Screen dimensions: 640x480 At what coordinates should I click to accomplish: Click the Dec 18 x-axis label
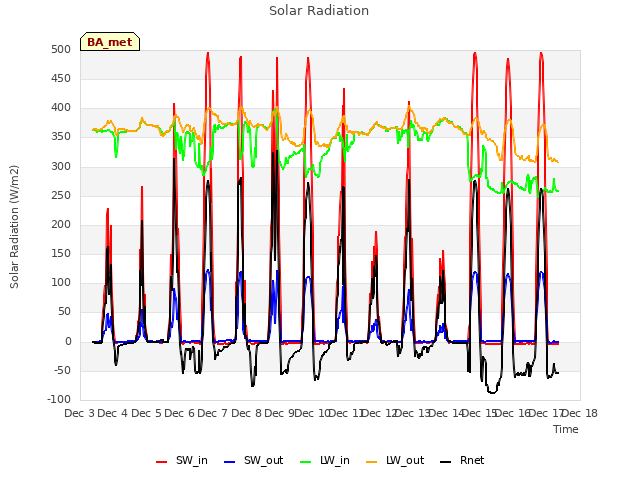coord(580,413)
